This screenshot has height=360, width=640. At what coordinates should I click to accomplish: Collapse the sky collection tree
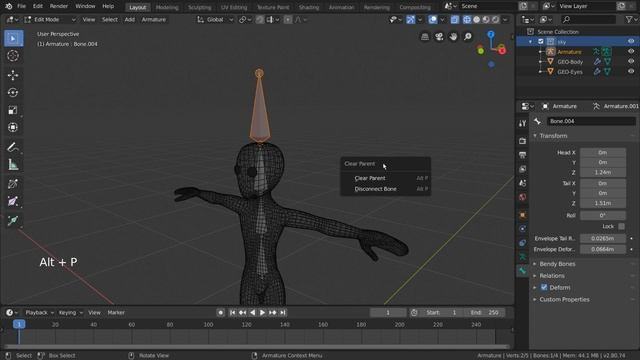pos(530,42)
